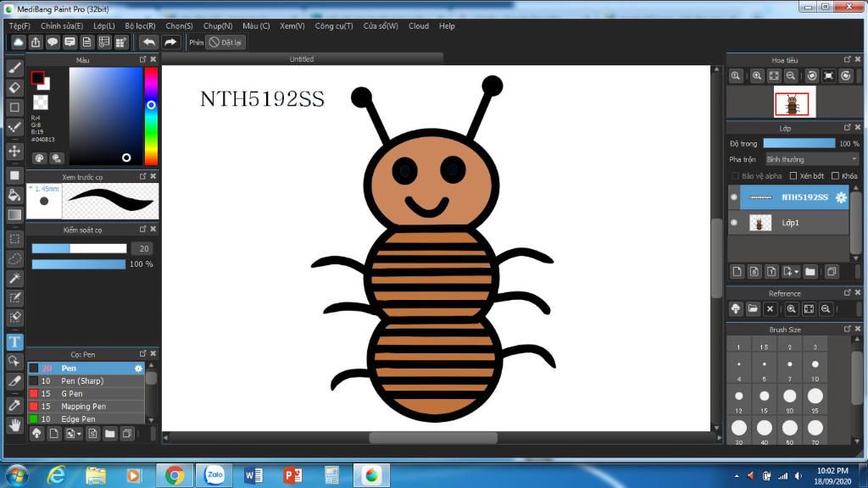Open the Help menu
Viewport: 868px width, 488px height.
[x=447, y=26]
